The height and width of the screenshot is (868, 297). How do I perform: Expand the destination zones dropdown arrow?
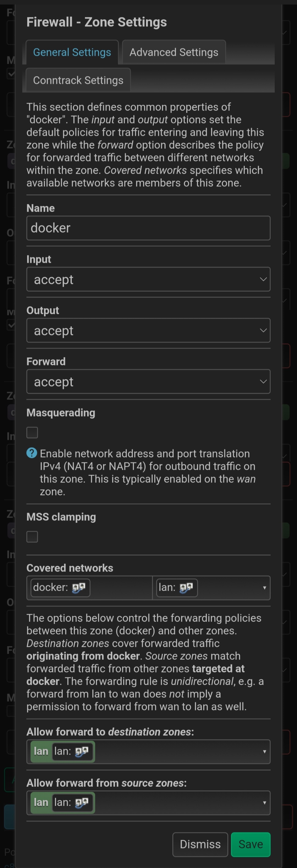point(264,751)
